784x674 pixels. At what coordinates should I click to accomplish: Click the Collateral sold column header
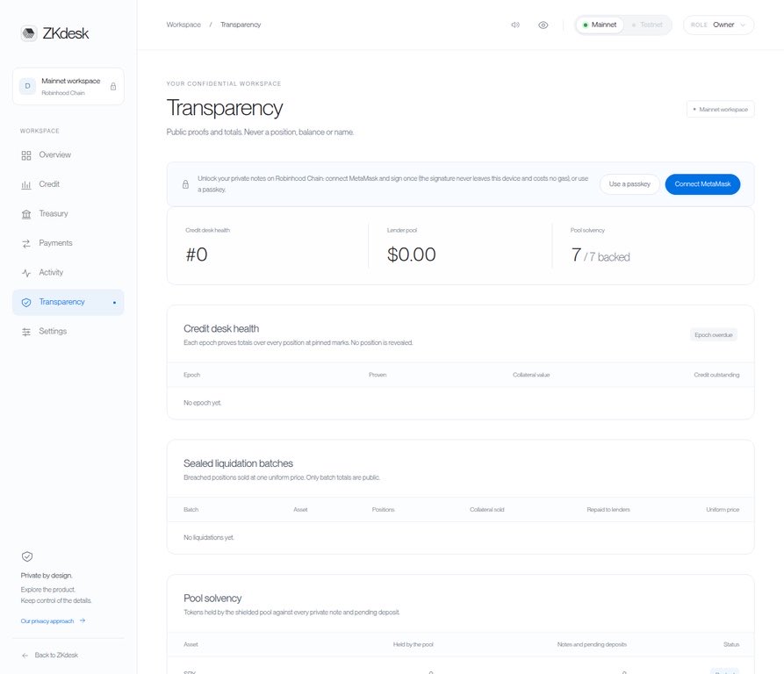coord(487,510)
